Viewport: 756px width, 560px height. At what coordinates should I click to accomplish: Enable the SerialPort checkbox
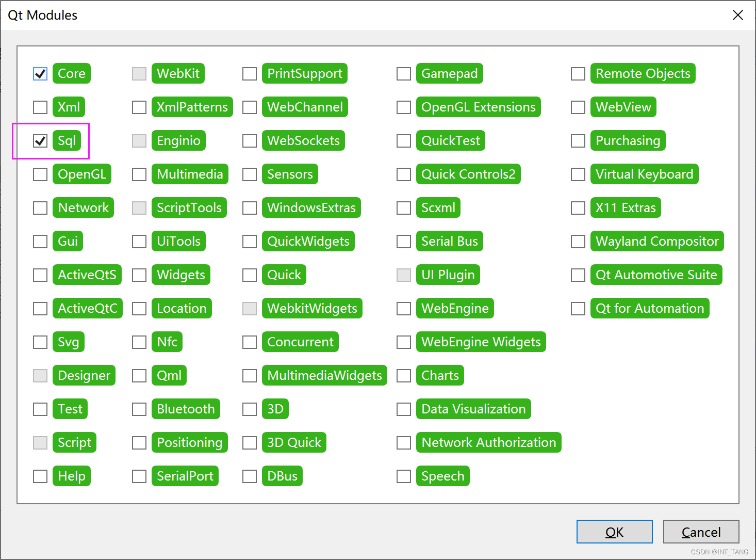139,476
